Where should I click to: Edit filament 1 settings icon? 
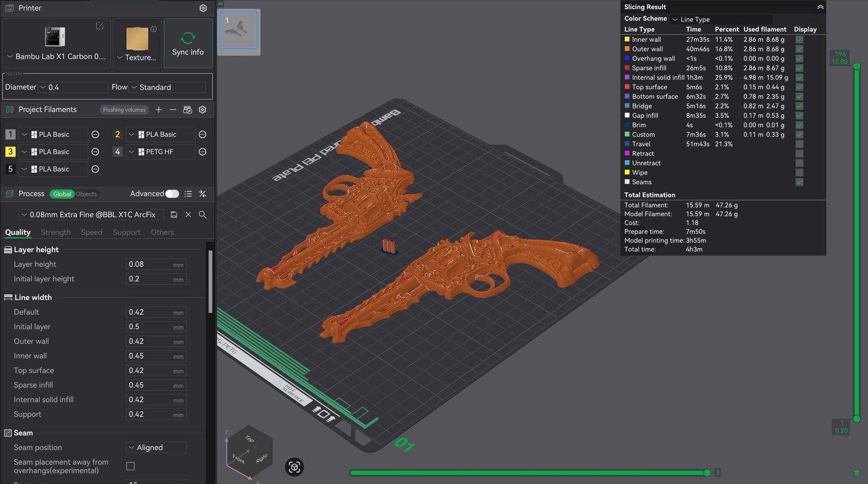tap(95, 135)
